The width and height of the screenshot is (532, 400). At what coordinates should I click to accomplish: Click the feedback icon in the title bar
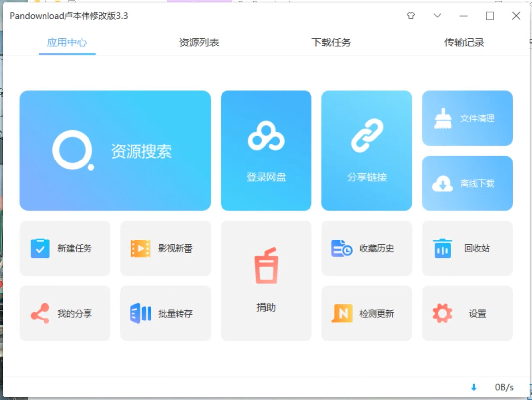[x=410, y=16]
